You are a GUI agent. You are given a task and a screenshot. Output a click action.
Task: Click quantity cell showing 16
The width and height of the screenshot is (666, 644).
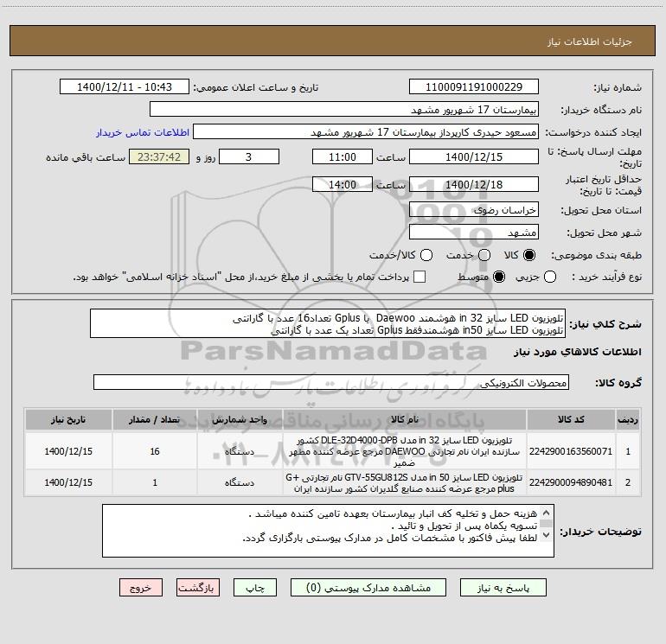155,451
